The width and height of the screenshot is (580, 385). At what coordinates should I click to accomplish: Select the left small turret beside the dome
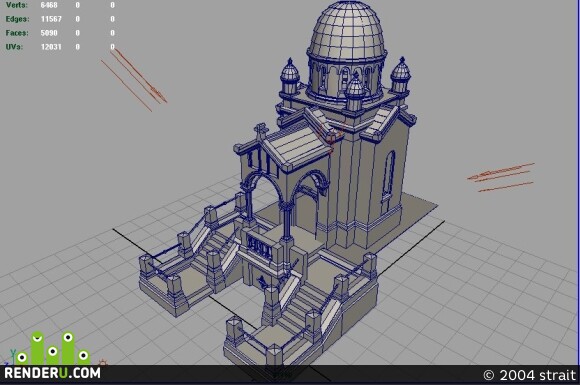click(x=290, y=76)
